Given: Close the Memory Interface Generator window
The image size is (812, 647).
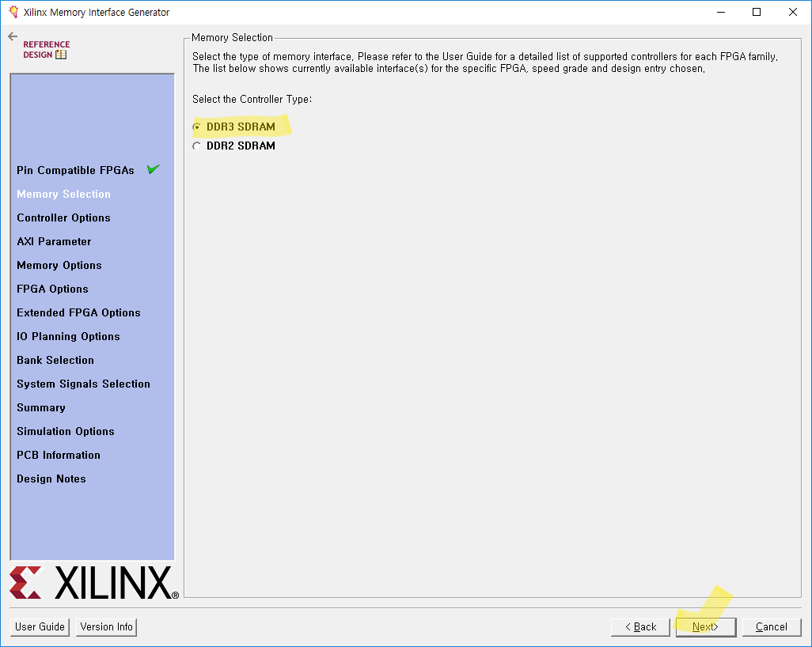Looking at the screenshot, I should pyautogui.click(x=793, y=12).
